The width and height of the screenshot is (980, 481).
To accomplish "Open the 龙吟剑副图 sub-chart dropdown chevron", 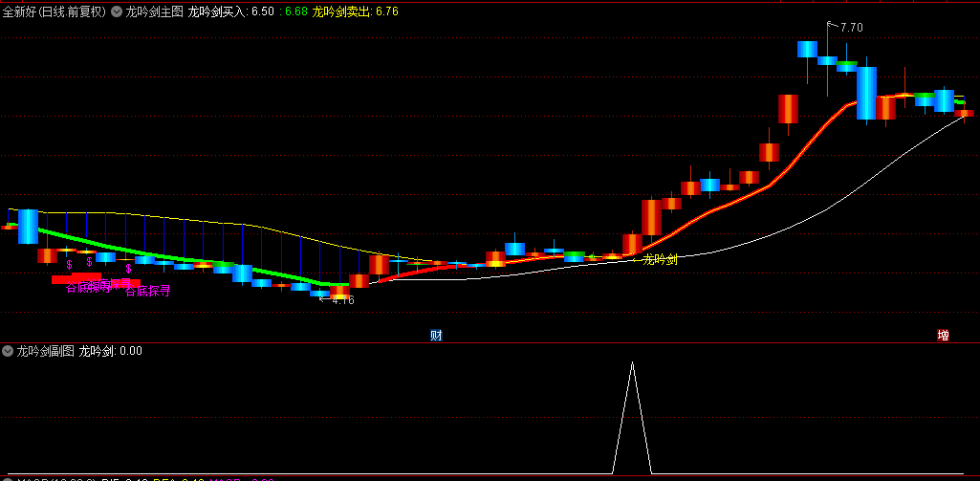I will pyautogui.click(x=8, y=351).
